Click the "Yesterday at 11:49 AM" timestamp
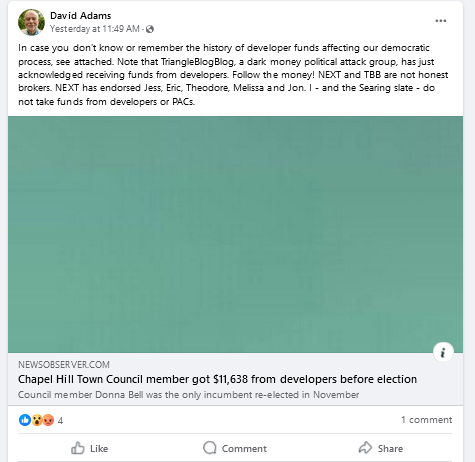 pyautogui.click(x=95, y=29)
